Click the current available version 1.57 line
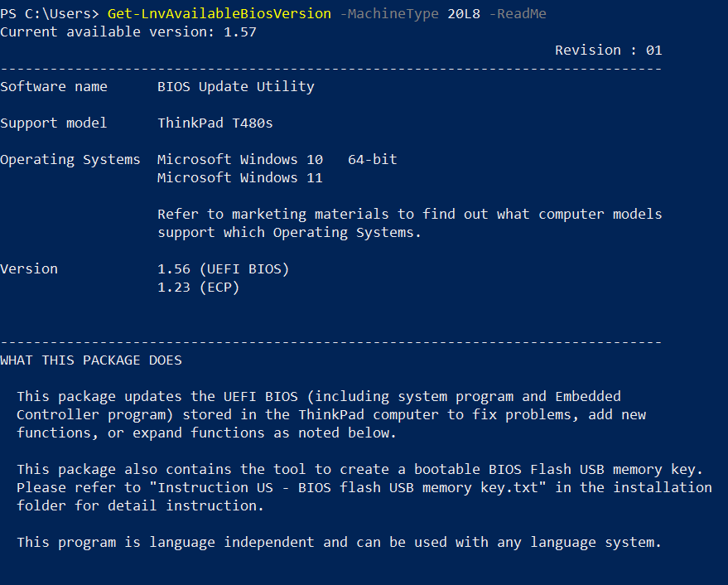728x585 pixels. 128,32
